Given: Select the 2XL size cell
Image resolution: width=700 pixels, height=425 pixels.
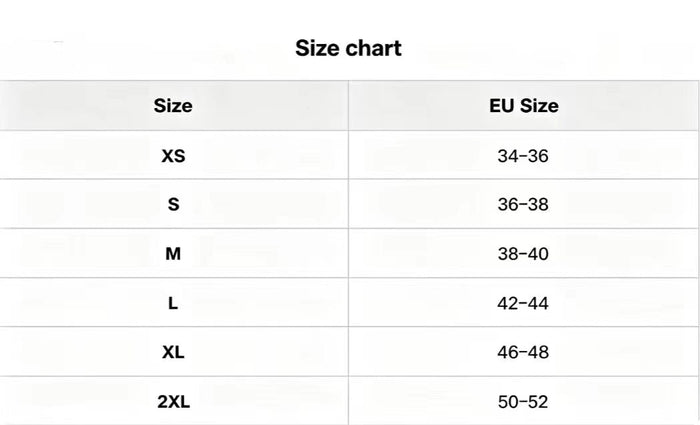Looking at the screenshot, I should pyautogui.click(x=173, y=402).
